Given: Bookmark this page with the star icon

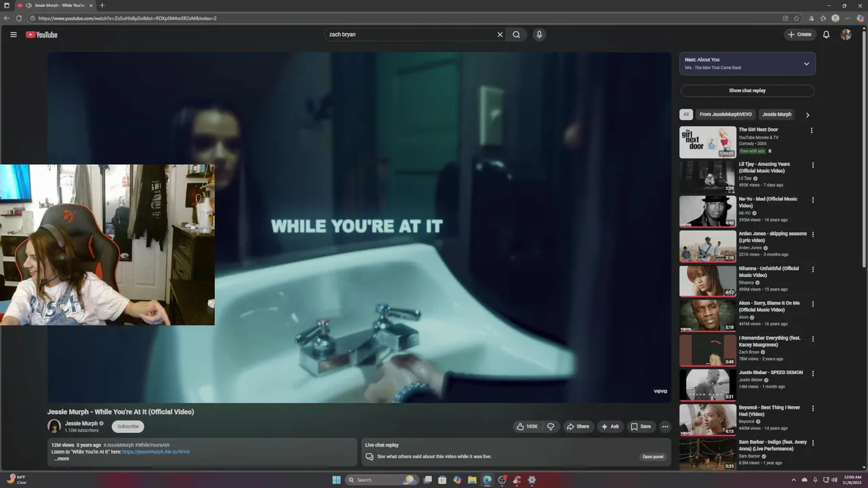Looking at the screenshot, I should click(x=797, y=18).
